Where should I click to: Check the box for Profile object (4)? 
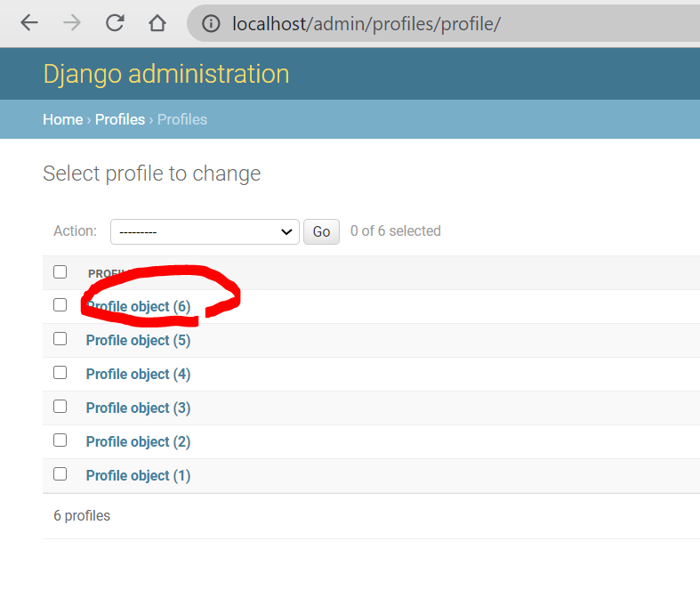click(x=60, y=373)
